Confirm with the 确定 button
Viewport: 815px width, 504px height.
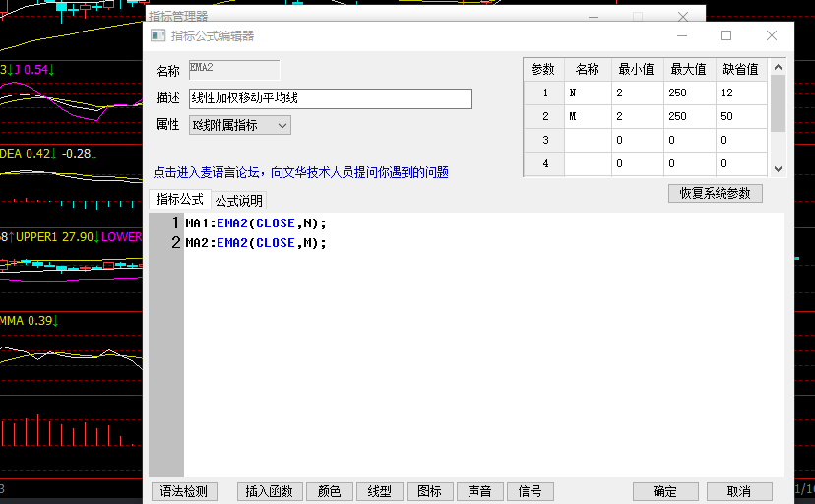pyautogui.click(x=665, y=491)
